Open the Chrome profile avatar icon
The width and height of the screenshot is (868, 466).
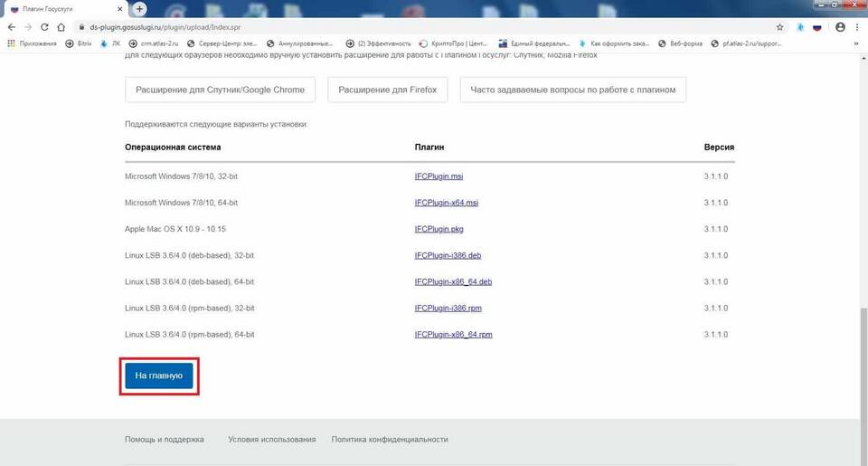840,27
